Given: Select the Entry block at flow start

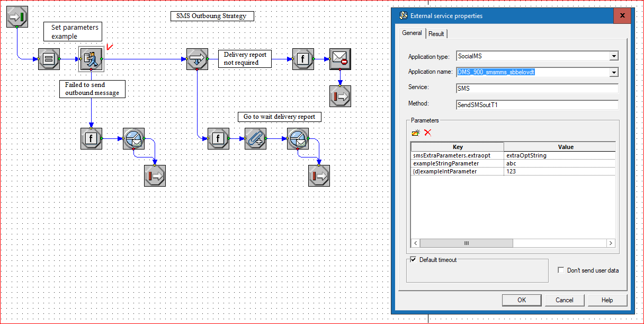Looking at the screenshot, I should 16,16.
